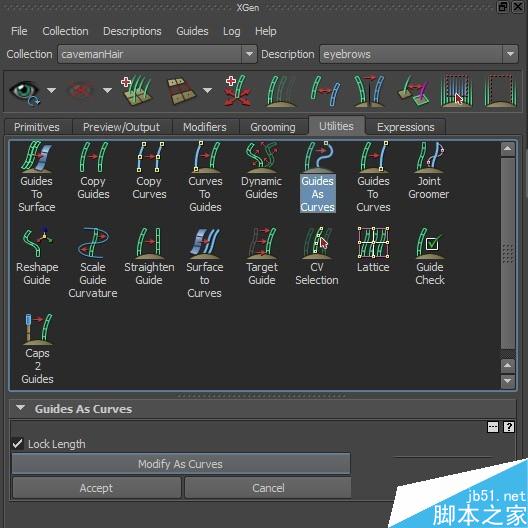The width and height of the screenshot is (528, 528).
Task: Switch to the Expressions tab
Action: 406,127
